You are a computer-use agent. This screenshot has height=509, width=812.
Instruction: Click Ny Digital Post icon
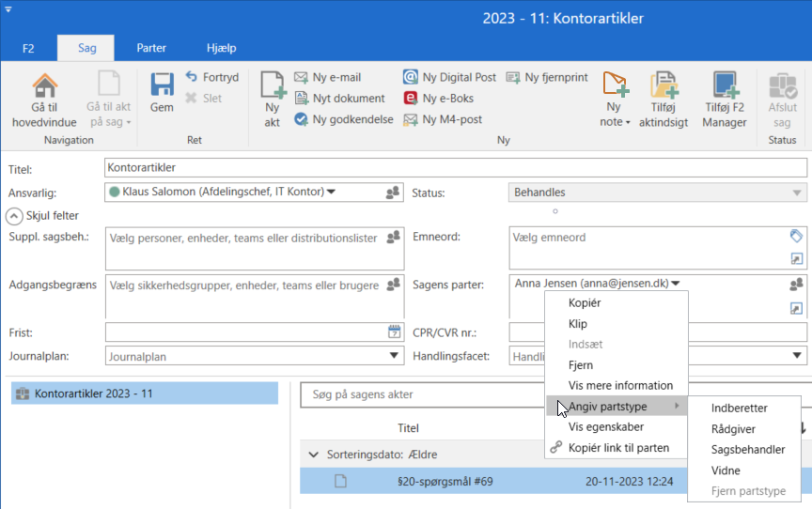tap(411, 77)
